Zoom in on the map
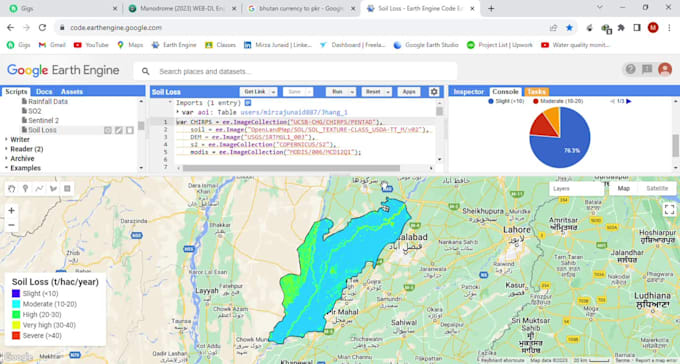 tap(11, 210)
